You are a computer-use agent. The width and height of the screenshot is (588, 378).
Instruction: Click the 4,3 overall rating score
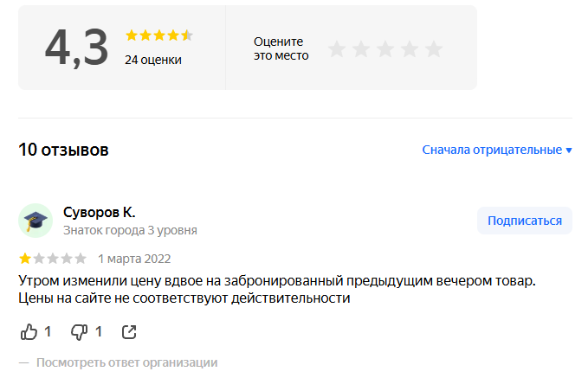point(76,48)
